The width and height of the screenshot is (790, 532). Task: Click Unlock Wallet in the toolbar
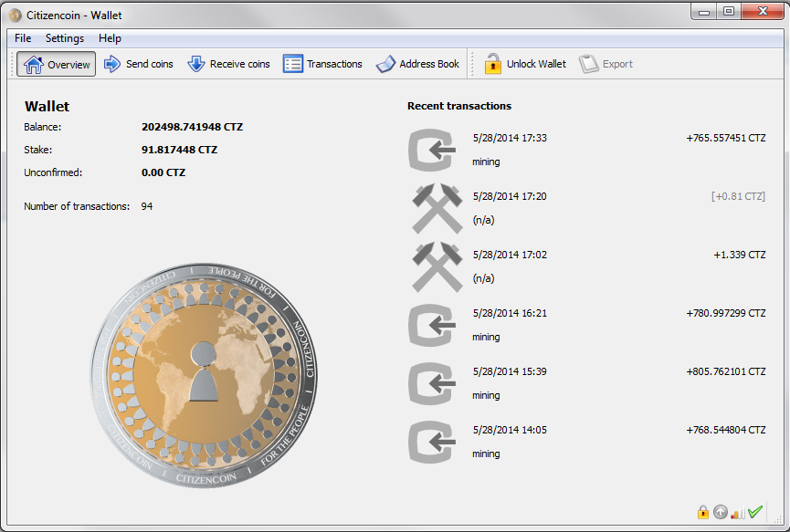(x=525, y=64)
